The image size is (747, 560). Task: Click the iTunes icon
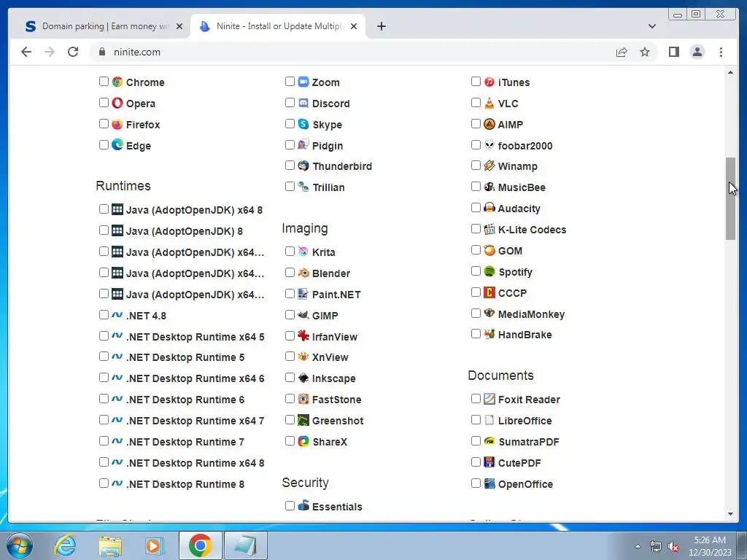pos(489,82)
